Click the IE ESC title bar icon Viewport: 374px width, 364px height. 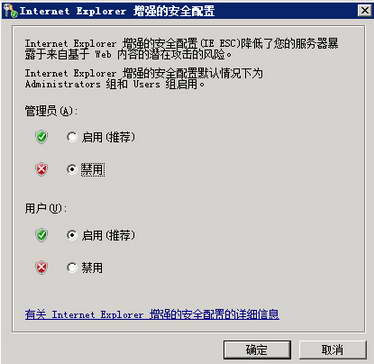pos(10,12)
